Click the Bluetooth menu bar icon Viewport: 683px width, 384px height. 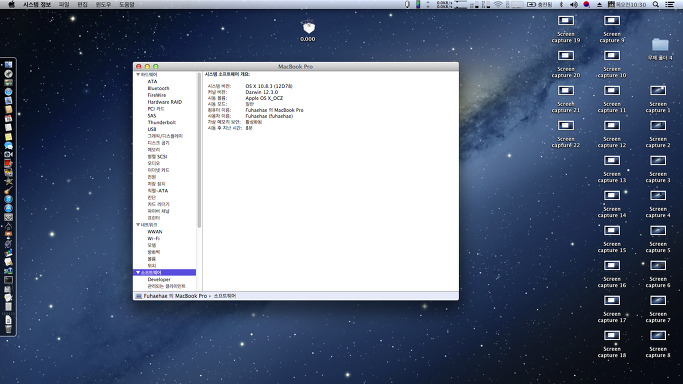[561, 4]
